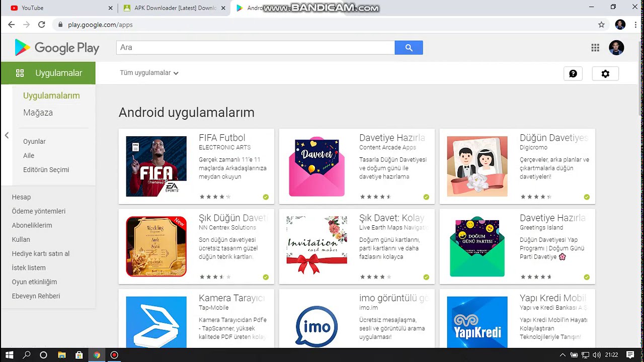
Task: Open the settings gear button
Action: tap(605, 73)
